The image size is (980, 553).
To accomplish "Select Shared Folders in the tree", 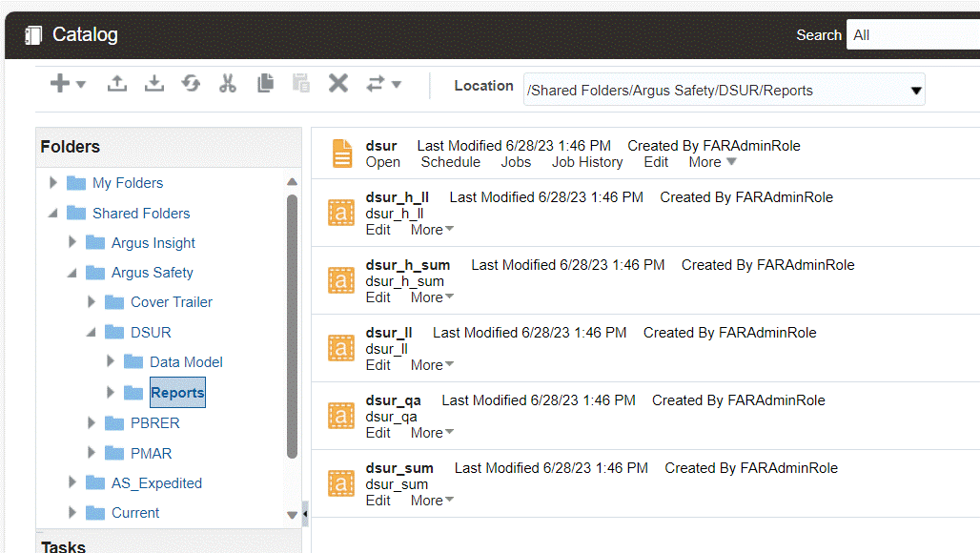I will [x=141, y=214].
